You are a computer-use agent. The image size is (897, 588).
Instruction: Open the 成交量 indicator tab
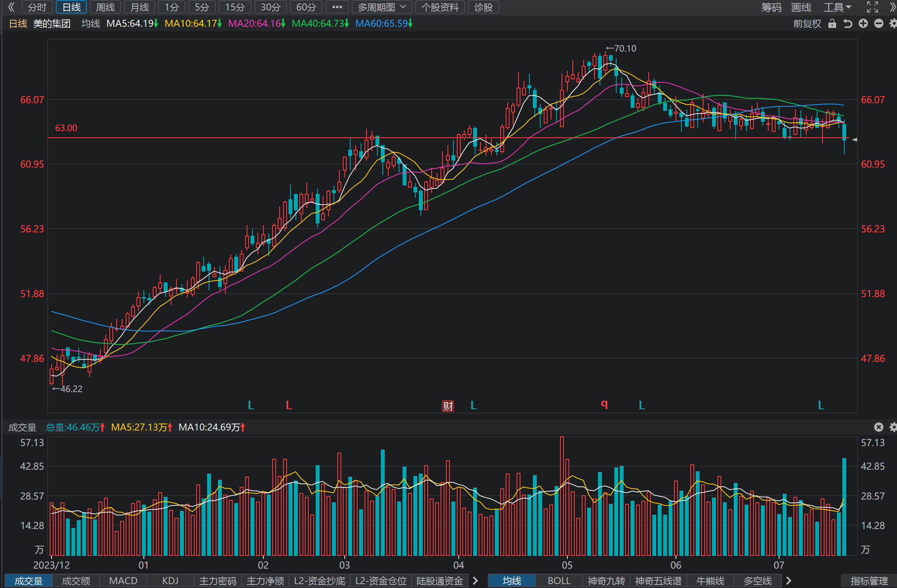click(x=28, y=581)
